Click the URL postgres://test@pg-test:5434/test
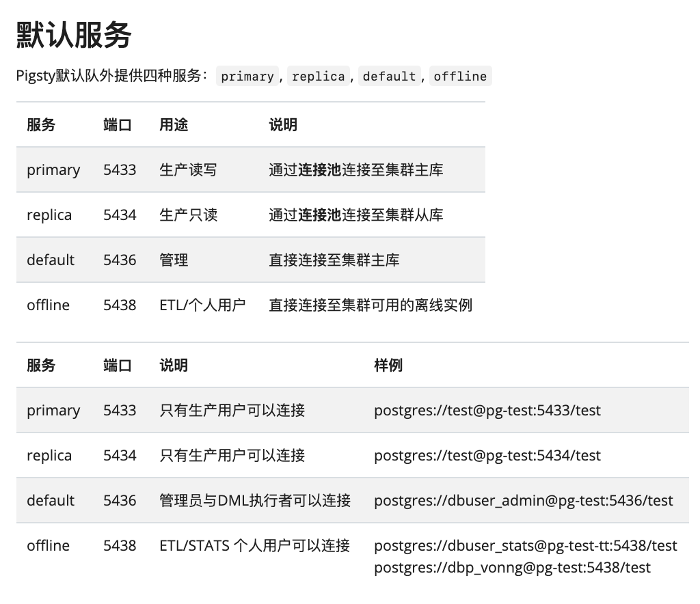Image resolution: width=700 pixels, height=604 pixels. pyautogui.click(x=487, y=455)
